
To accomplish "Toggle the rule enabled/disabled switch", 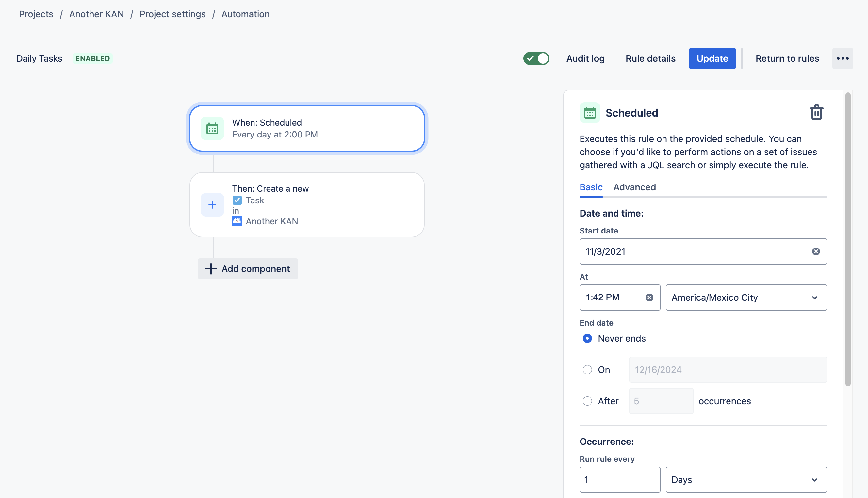I will point(537,58).
